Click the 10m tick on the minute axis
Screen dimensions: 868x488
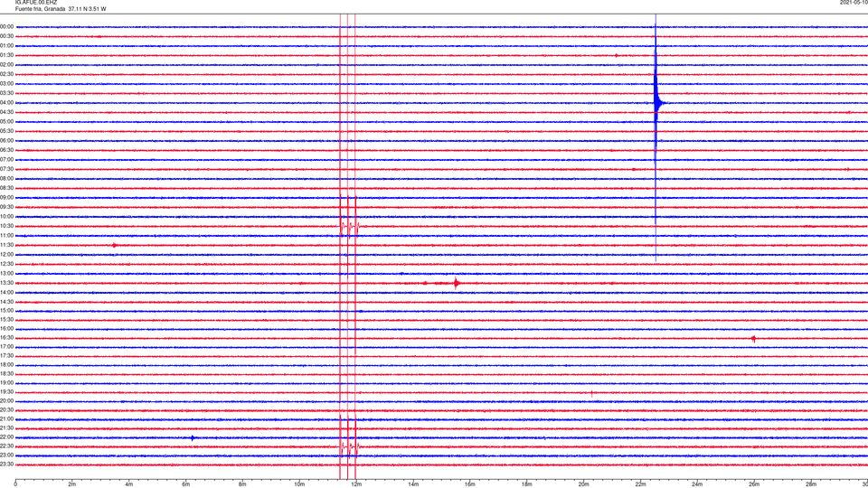tap(299, 484)
